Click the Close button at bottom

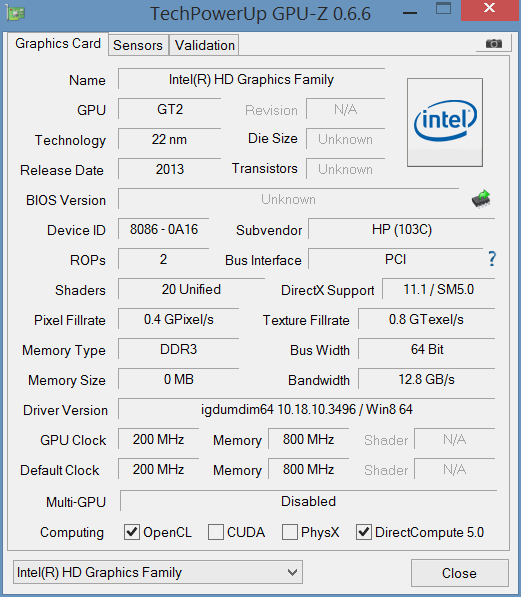pos(460,573)
